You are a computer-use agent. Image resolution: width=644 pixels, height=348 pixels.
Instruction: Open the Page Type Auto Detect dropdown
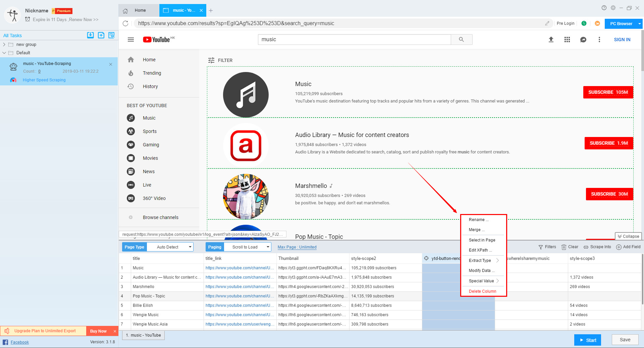tap(170, 247)
